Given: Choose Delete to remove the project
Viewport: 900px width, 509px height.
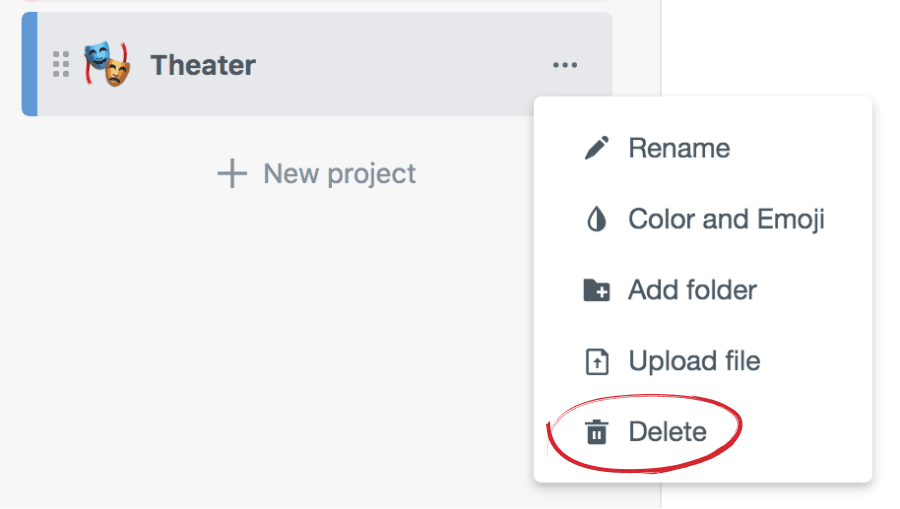Looking at the screenshot, I should (667, 433).
